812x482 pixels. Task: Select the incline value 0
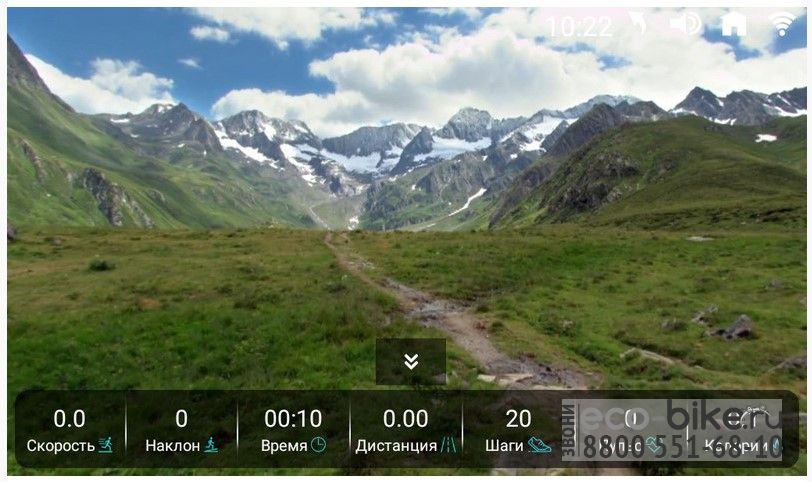(181, 418)
